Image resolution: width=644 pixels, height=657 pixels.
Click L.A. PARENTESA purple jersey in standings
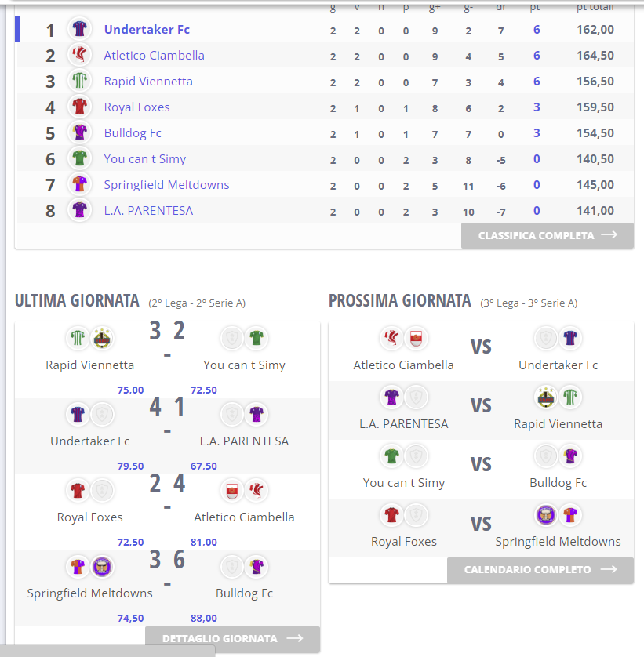(x=79, y=210)
